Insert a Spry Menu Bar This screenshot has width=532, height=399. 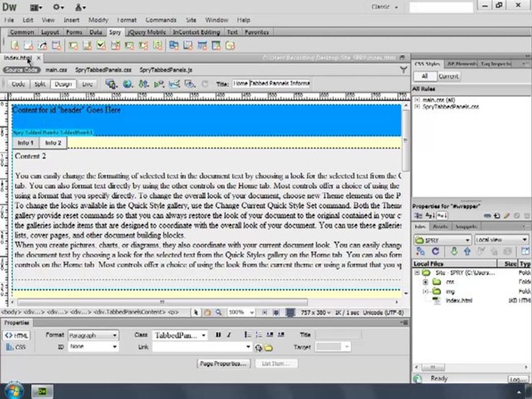point(174,45)
